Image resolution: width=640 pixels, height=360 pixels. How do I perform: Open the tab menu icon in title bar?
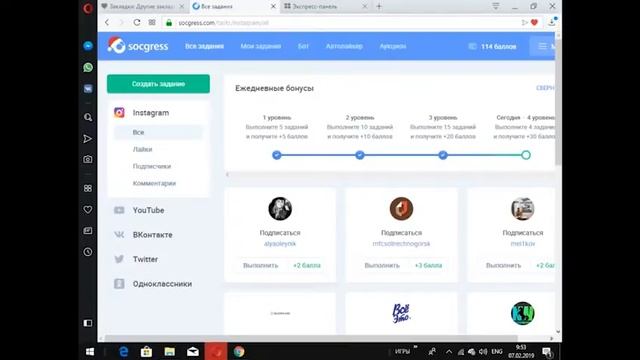click(496, 6)
